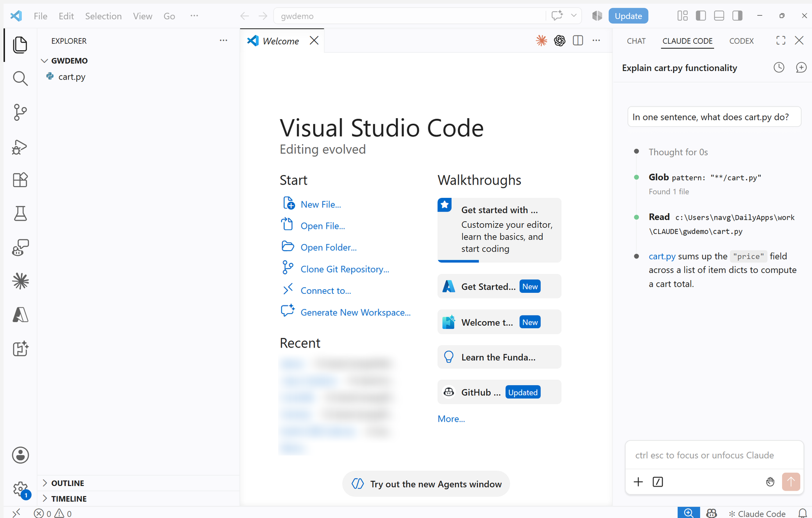Open remote window indicator in status bar
Screen dimensions: 812x518
pyautogui.click(x=16, y=513)
